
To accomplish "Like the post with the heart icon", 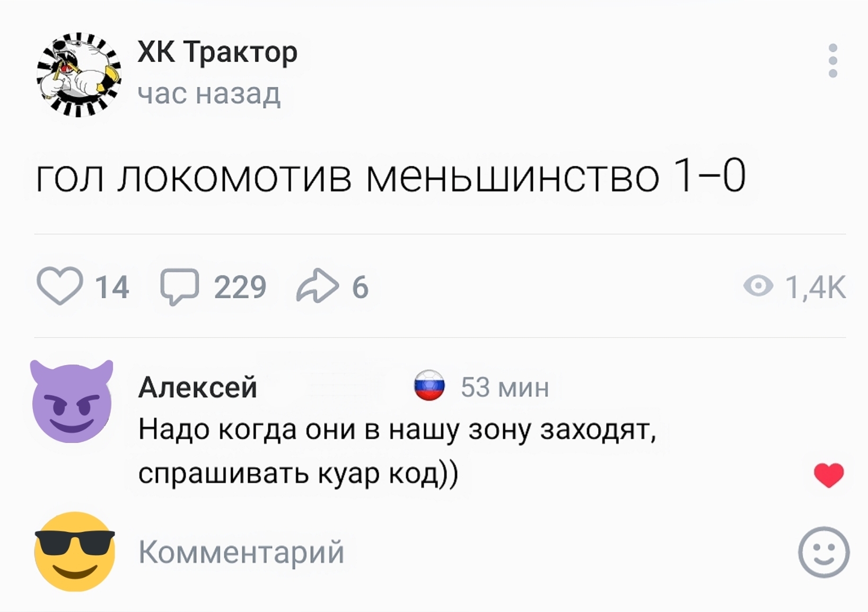I will click(60, 286).
